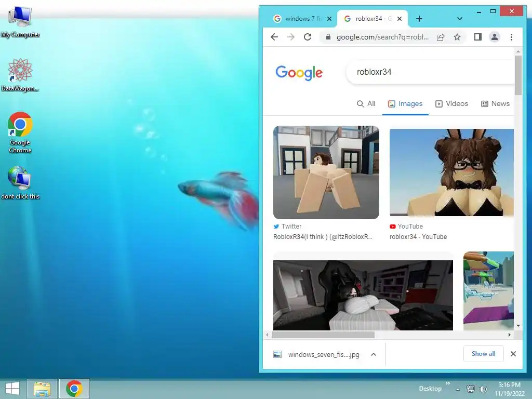This screenshot has width=532, height=399.
Task: Open the DataWagon desktop shortcut
Action: [20, 75]
